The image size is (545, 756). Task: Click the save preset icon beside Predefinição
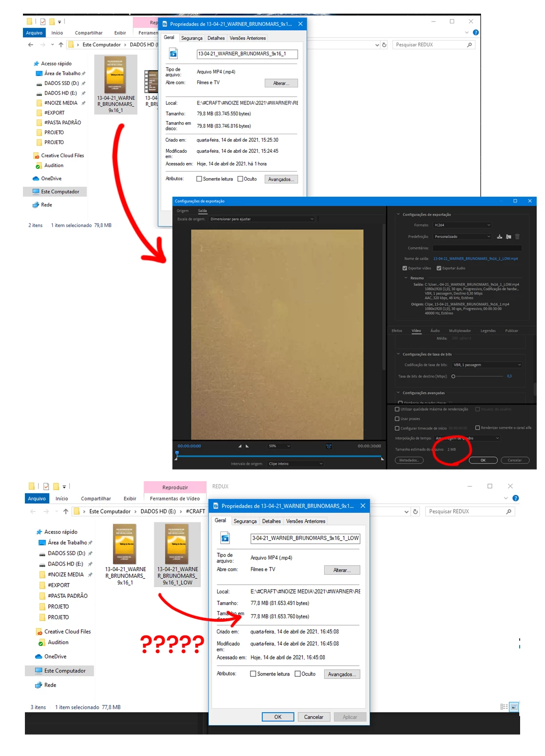(x=499, y=237)
